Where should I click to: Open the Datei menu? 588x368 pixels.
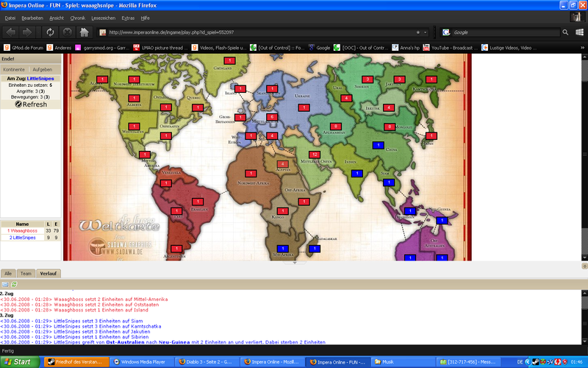(10, 18)
